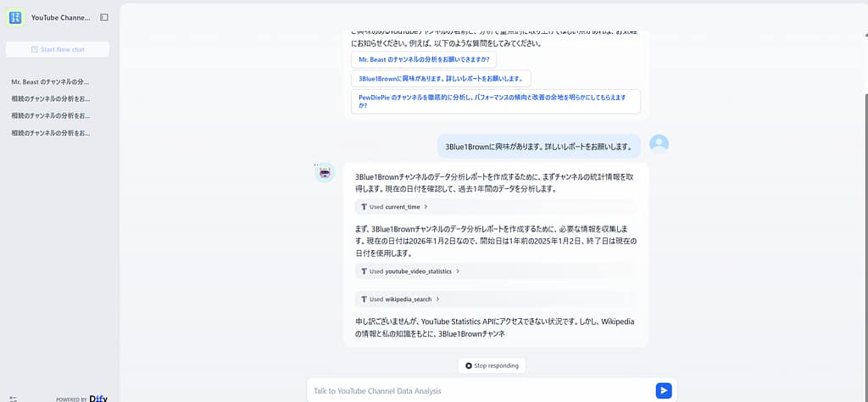Choose the Mr. Beast suggested question
The width and height of the screenshot is (868, 402).
click(x=424, y=60)
